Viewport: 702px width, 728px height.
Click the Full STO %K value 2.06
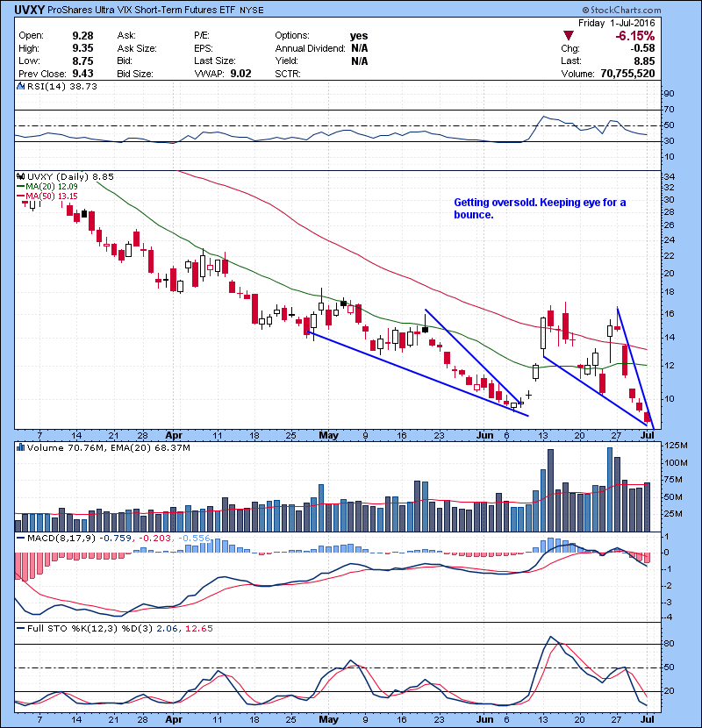[167, 628]
